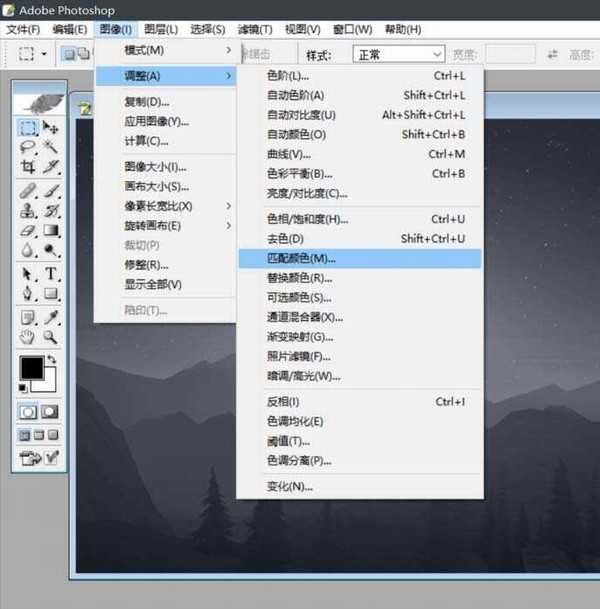The height and width of the screenshot is (609, 600).
Task: Expand the 旋转画布(E) submenu
Action: click(x=166, y=226)
